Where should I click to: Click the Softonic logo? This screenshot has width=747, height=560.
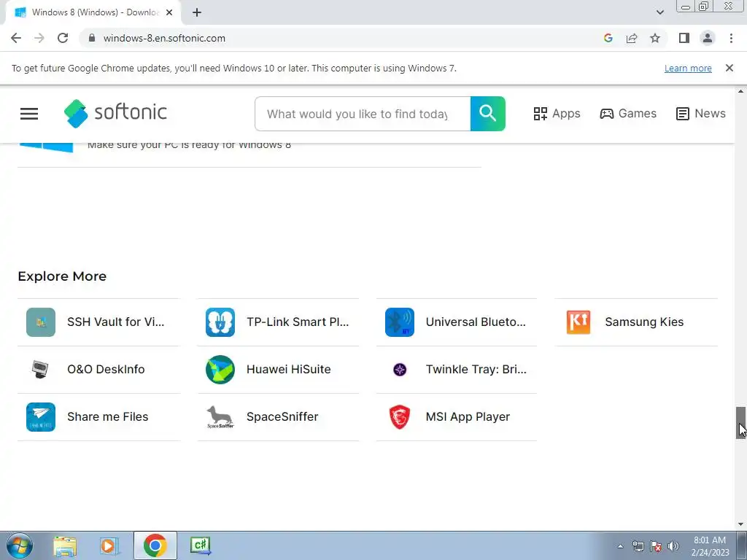(115, 113)
